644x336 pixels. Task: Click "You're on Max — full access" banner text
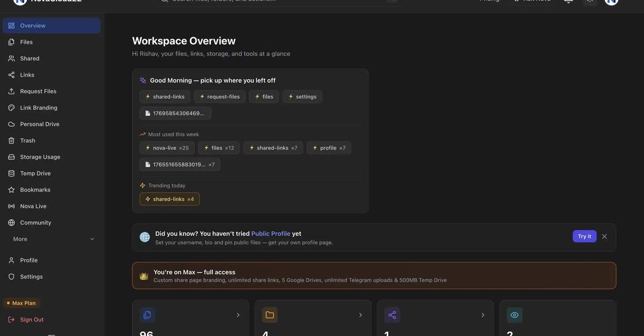[x=194, y=272]
